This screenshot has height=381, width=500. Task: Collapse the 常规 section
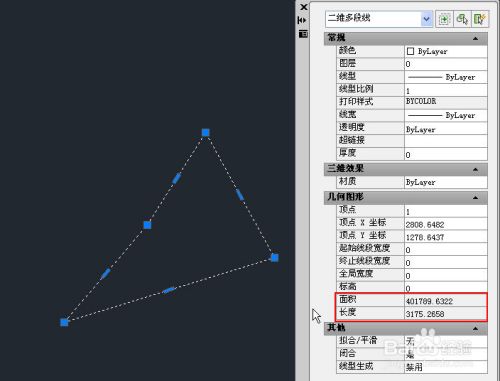tap(475, 39)
